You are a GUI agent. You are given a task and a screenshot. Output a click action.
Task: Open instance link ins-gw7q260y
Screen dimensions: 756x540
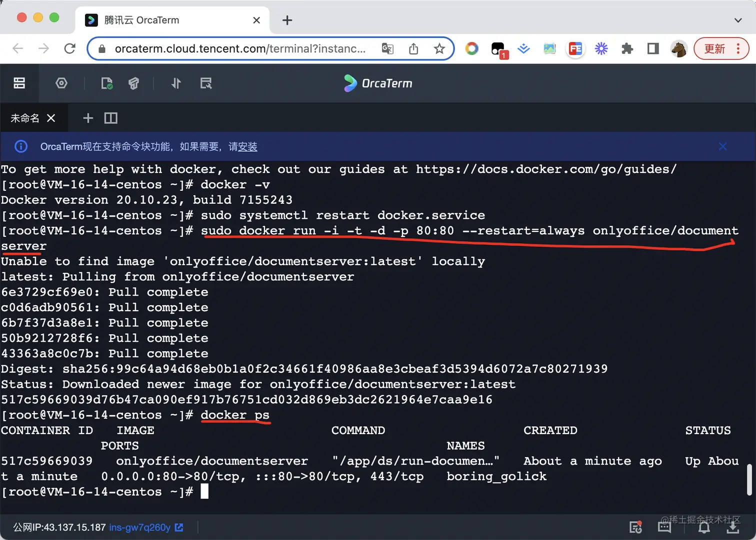[146, 527]
